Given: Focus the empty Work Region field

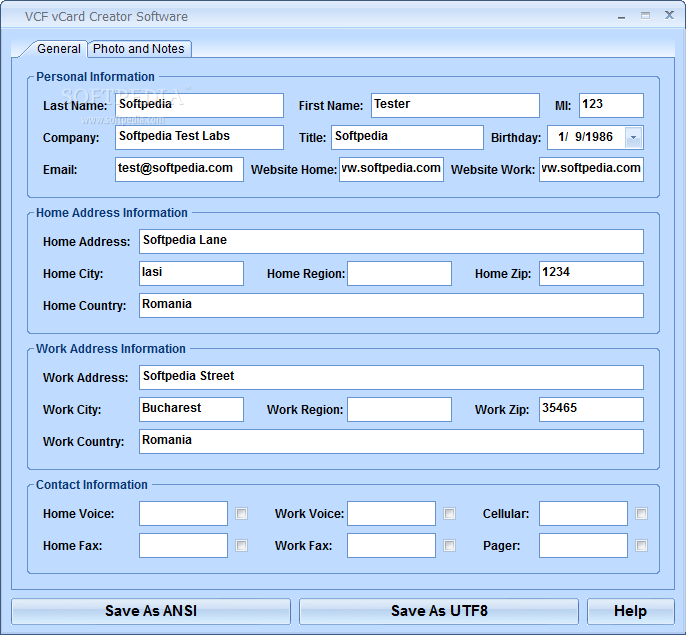Looking at the screenshot, I should pyautogui.click(x=399, y=410).
